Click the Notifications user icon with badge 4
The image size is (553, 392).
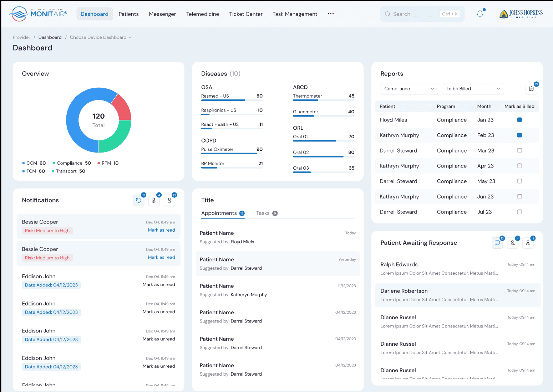tap(154, 200)
